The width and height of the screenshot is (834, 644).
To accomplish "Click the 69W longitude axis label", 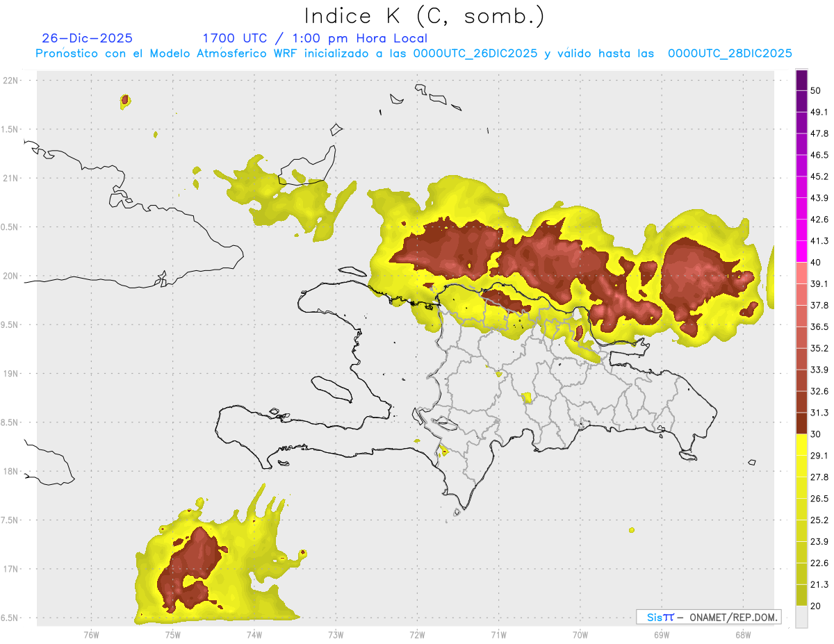I will coord(662,634).
